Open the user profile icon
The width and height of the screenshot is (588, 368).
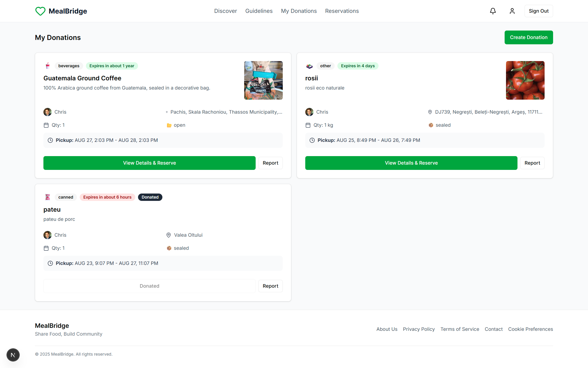(512, 11)
